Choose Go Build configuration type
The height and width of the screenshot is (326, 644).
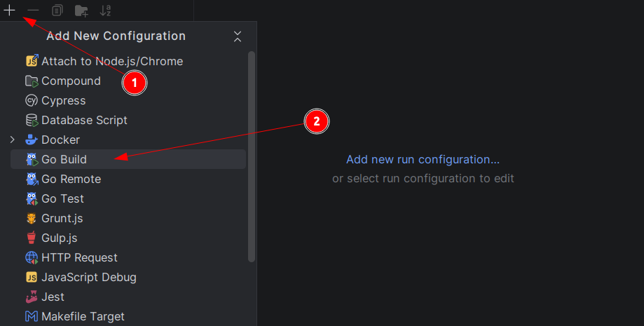click(128, 159)
